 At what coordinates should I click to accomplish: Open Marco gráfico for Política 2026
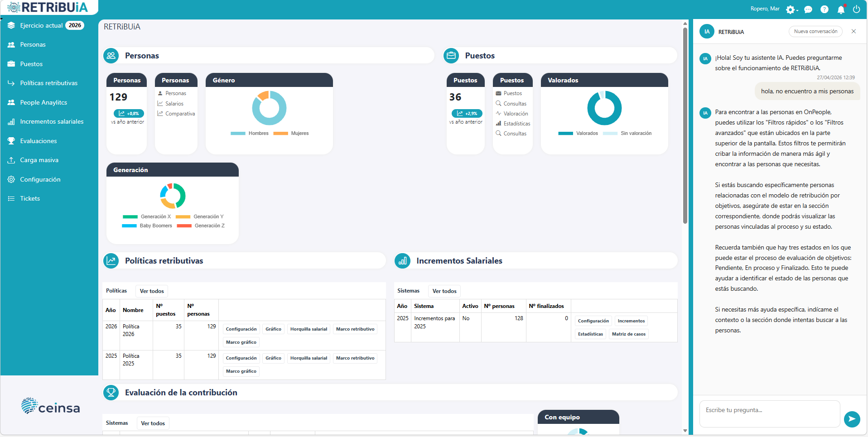[241, 342]
